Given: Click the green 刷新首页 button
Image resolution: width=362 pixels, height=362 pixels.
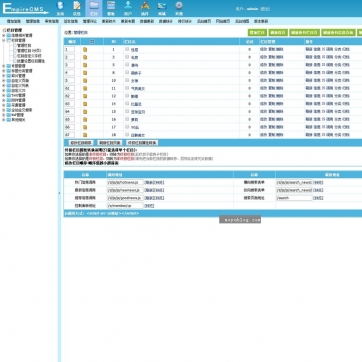Looking at the screenshot, I should pos(278,32).
